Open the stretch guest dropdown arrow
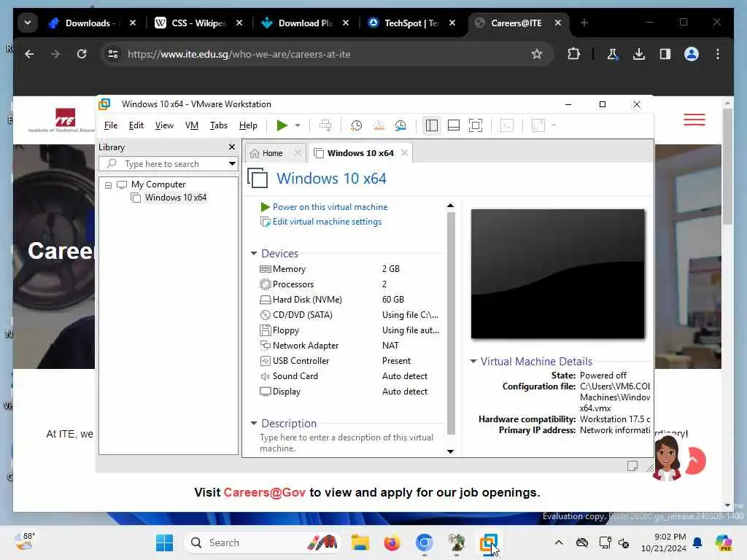This screenshot has width=747, height=560. pyautogui.click(x=554, y=125)
